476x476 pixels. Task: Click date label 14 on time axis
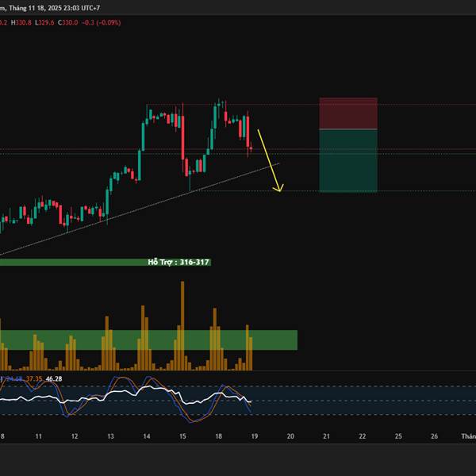pos(147,436)
